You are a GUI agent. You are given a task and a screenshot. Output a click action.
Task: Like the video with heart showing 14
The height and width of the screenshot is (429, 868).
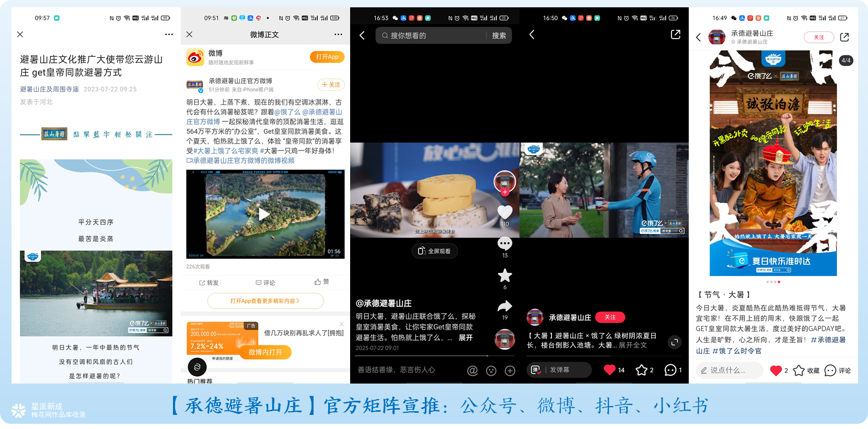609,370
